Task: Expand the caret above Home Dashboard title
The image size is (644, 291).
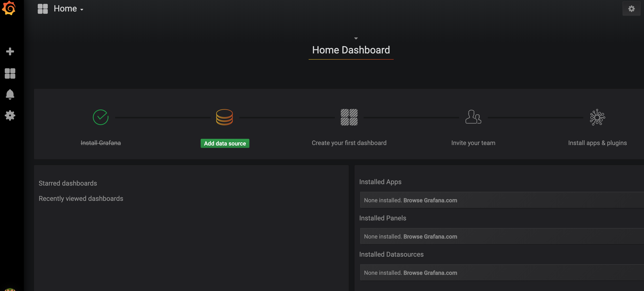Action: pos(356,38)
